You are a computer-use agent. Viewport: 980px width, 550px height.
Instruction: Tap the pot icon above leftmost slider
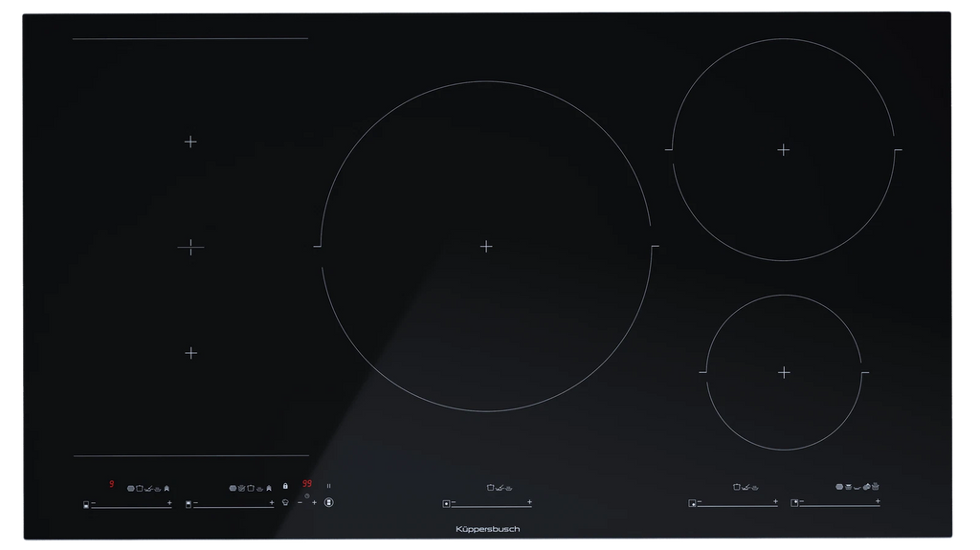(x=140, y=488)
